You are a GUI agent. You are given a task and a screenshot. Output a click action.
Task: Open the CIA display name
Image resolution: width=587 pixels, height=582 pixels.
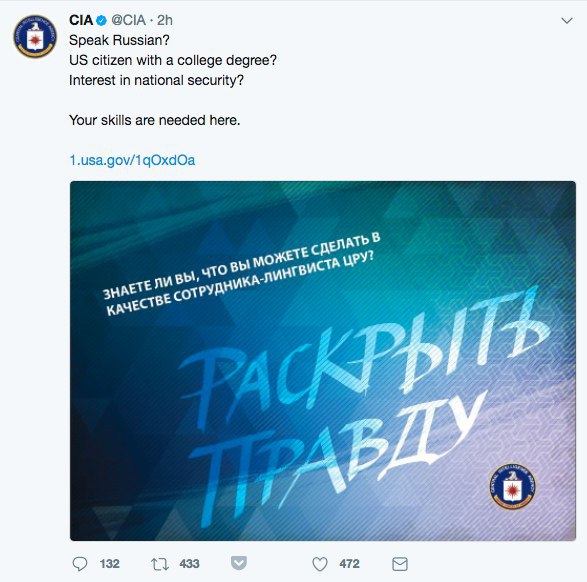coord(81,20)
